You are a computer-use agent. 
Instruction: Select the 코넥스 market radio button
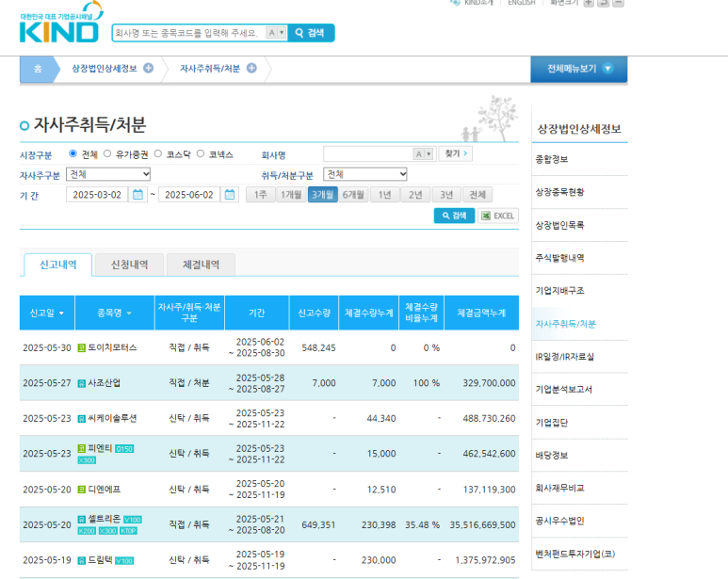(200, 153)
